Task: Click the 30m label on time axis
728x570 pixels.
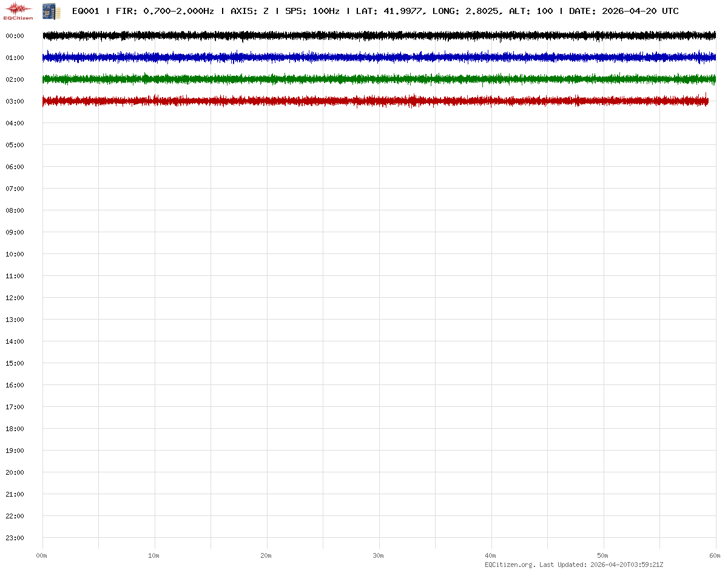Action: point(379,555)
